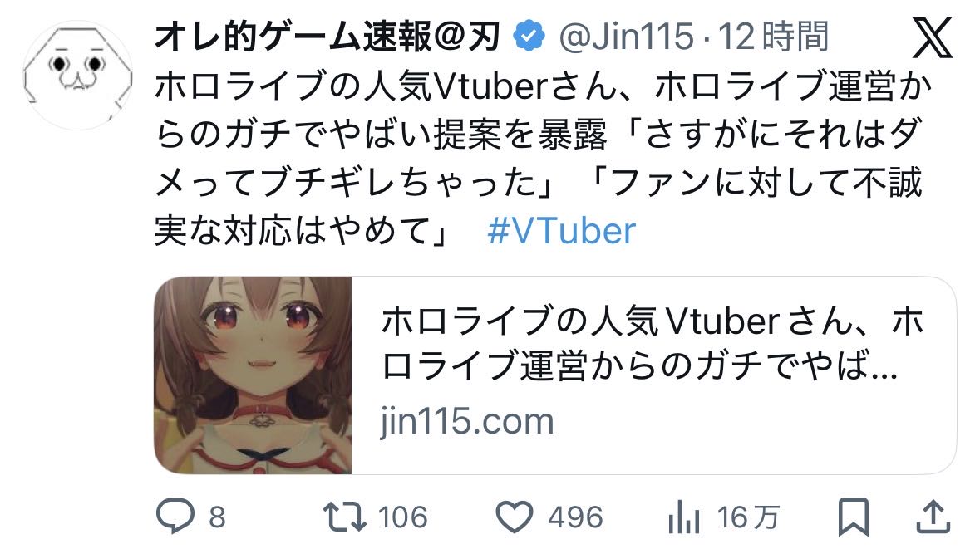The height and width of the screenshot is (554, 980).
Task: Like the tweet with heart icon
Action: 515,517
